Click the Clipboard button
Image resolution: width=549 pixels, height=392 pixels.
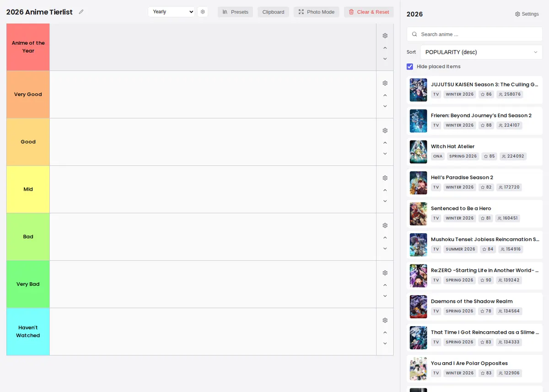pos(273,12)
